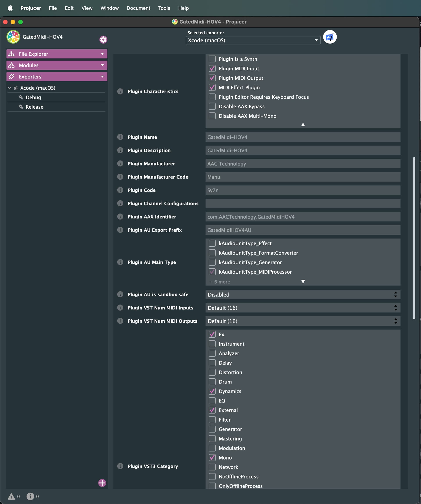Enable Plugin is a Synth checkbox
The width and height of the screenshot is (421, 504).
coord(212,59)
